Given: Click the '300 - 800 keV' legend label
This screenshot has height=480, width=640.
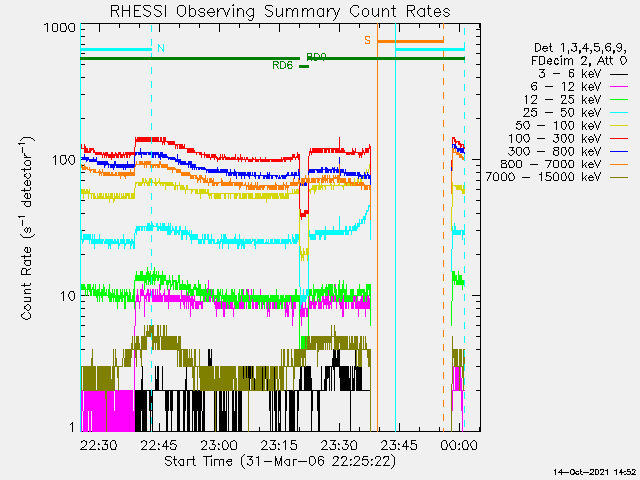Looking at the screenshot, I should (555, 151).
